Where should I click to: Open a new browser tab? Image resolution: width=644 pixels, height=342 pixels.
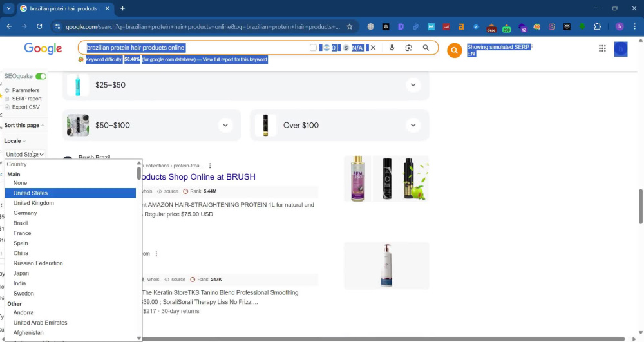tap(122, 8)
